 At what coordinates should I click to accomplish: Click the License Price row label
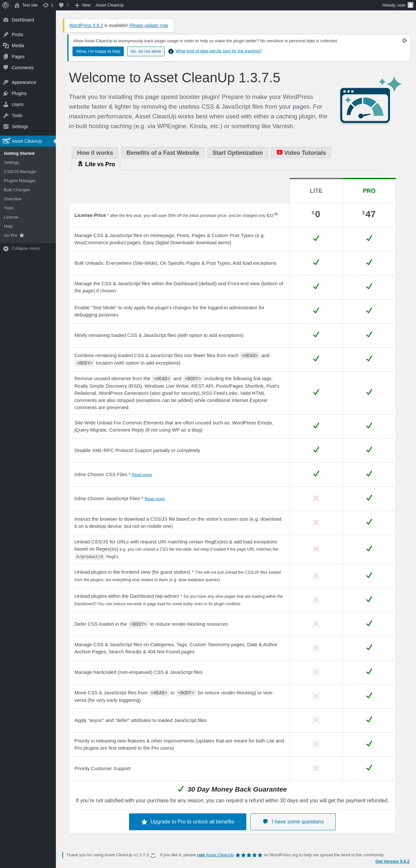[90, 215]
